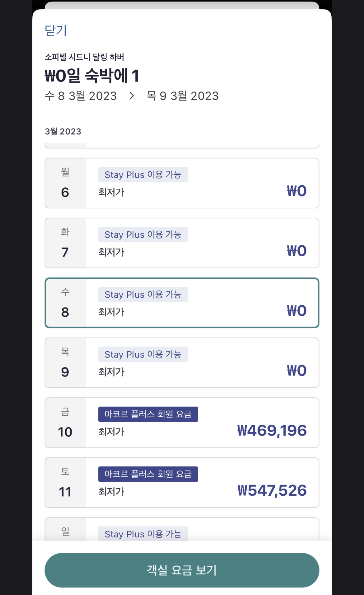Viewport: 364px width, 595px height.
Task: Select Tuesday March 7 date cell
Action: [182, 243]
